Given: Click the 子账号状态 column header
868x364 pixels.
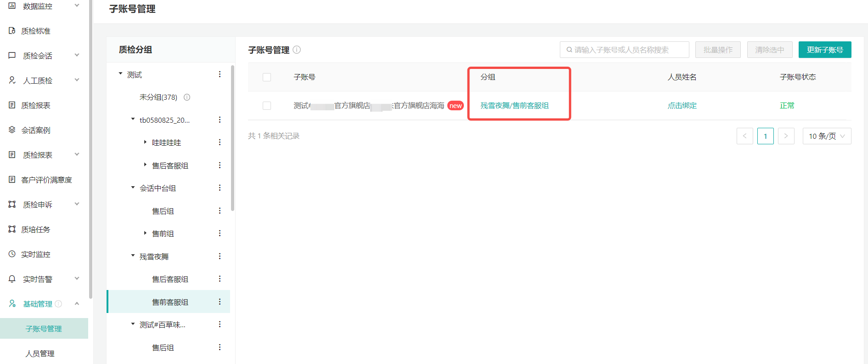Looking at the screenshot, I should click(798, 77).
